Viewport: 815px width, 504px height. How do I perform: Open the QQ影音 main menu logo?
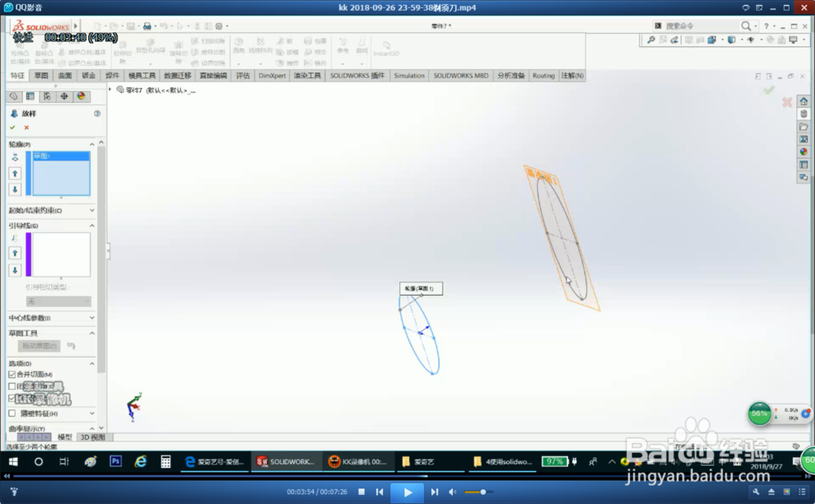(x=8, y=7)
